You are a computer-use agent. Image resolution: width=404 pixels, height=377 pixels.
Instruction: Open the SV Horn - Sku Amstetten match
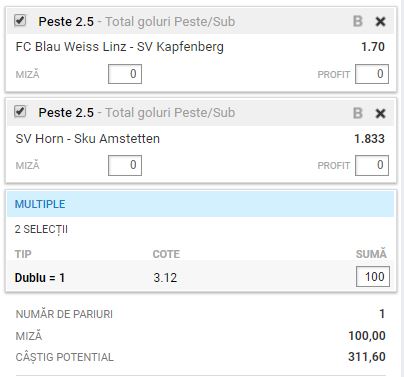click(x=88, y=139)
